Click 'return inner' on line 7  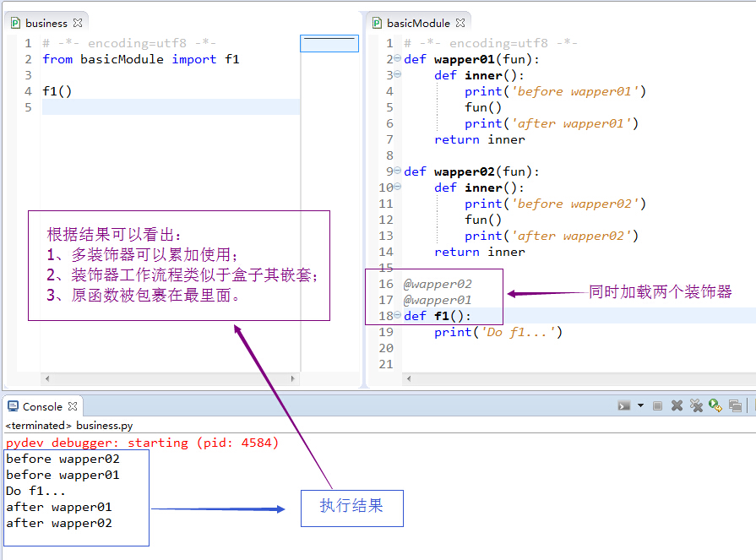pyautogui.click(x=480, y=139)
